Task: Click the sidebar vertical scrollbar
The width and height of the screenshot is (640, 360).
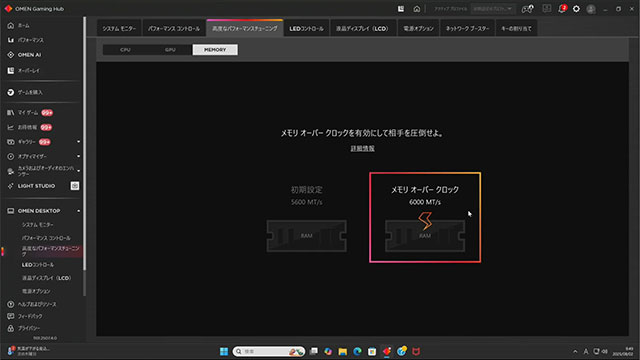Action: point(84,143)
